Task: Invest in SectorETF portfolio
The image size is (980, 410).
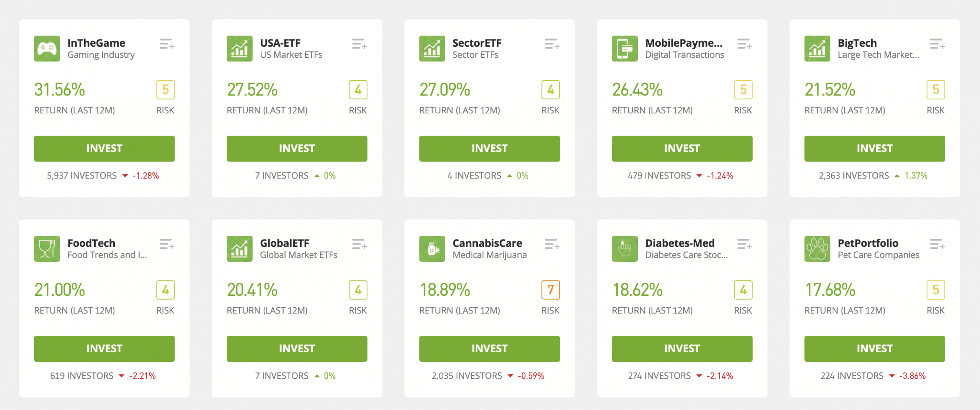Action: point(490,149)
